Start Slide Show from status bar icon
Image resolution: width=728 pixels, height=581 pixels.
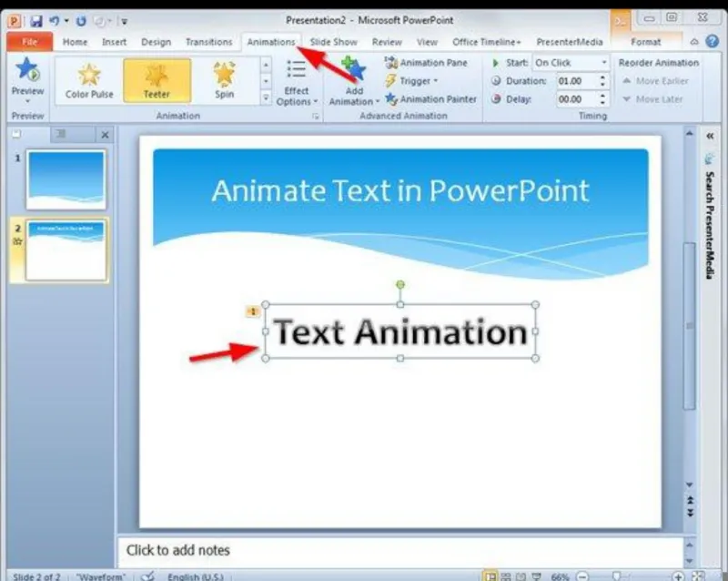(536, 576)
